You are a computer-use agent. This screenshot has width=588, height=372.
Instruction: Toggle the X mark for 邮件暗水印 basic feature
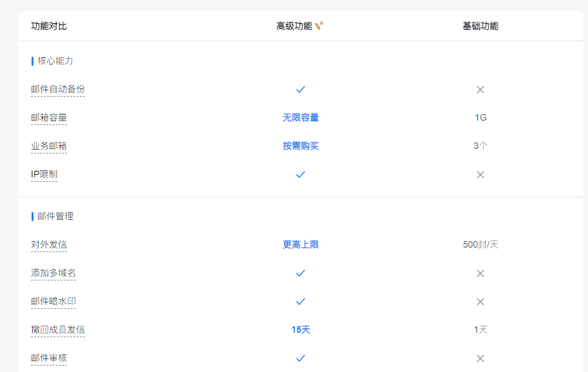[480, 301]
